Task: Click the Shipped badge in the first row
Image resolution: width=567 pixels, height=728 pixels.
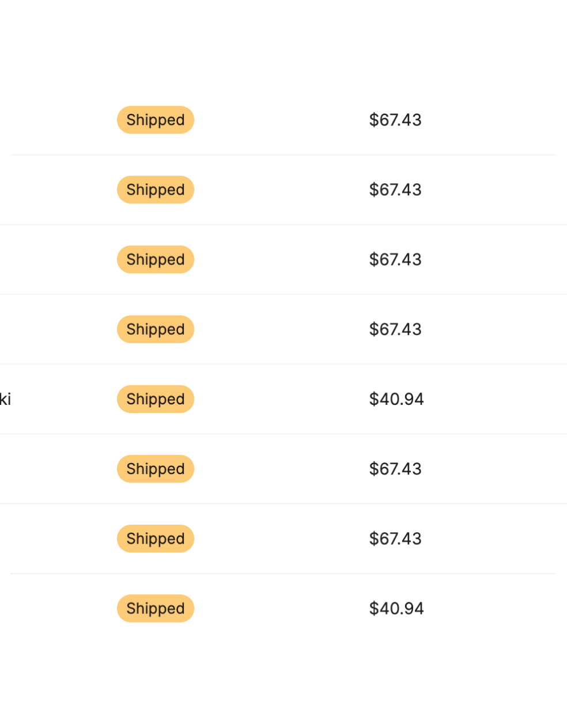Action: [156, 120]
